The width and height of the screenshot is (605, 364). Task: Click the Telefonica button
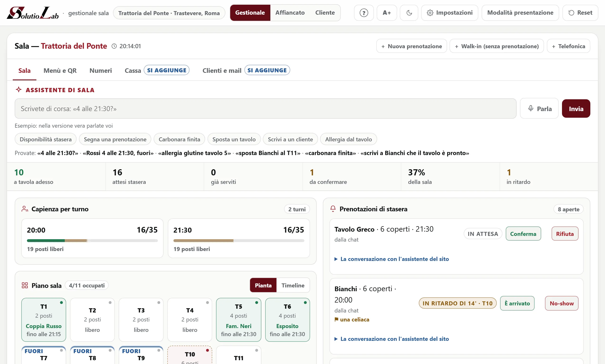568,46
